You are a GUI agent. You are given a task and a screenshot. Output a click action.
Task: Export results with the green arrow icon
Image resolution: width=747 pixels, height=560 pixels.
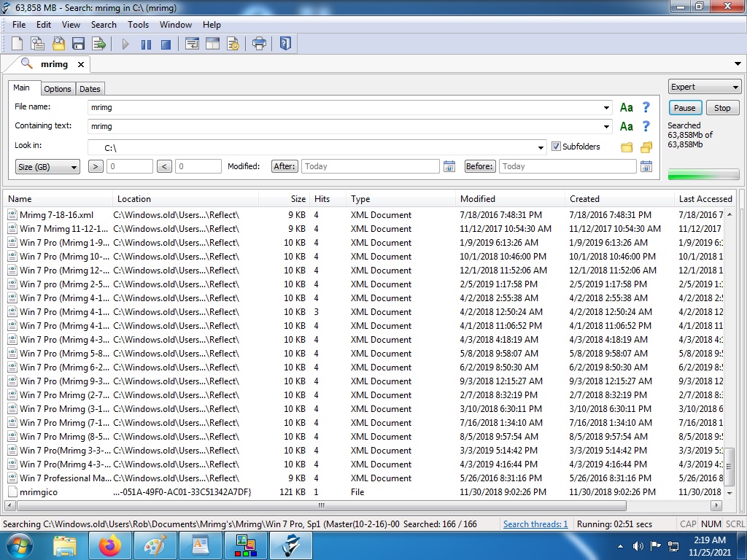[99, 44]
